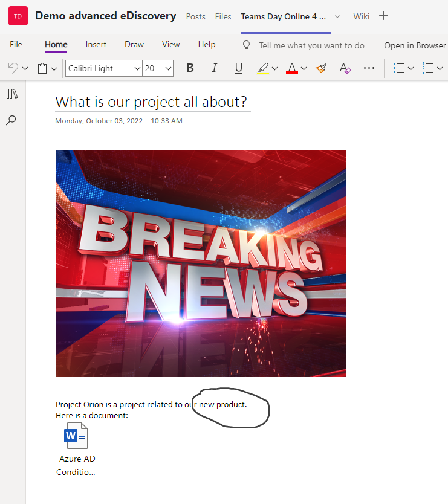448x504 pixels.
Task: Click Open in Browser
Action: pos(414,45)
